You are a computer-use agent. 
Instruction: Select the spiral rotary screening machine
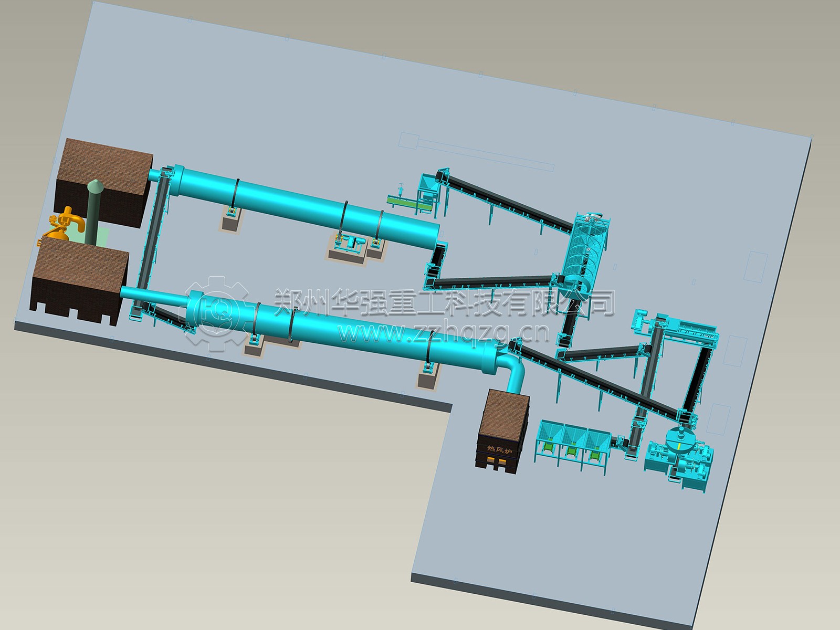[x=585, y=251]
